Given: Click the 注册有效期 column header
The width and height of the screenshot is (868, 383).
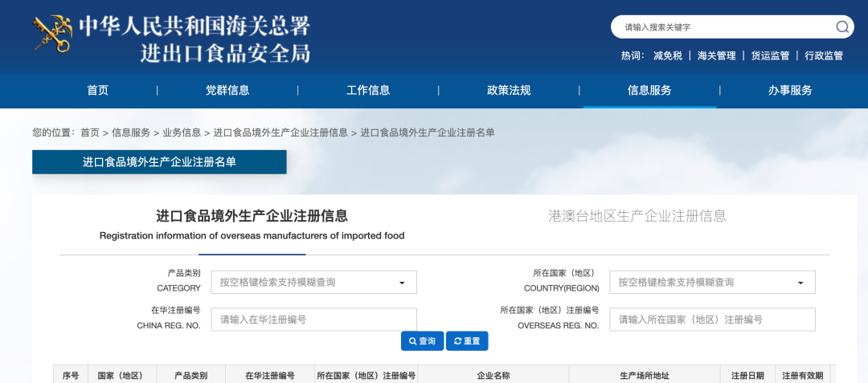Looking at the screenshot, I should click(802, 376).
